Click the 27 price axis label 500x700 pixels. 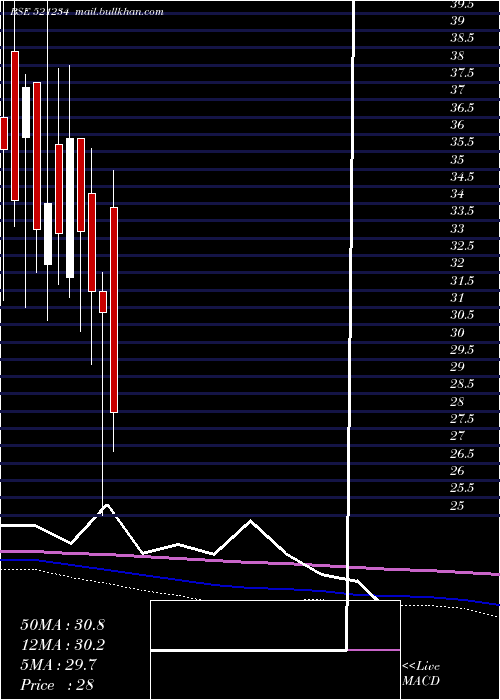tap(458, 435)
